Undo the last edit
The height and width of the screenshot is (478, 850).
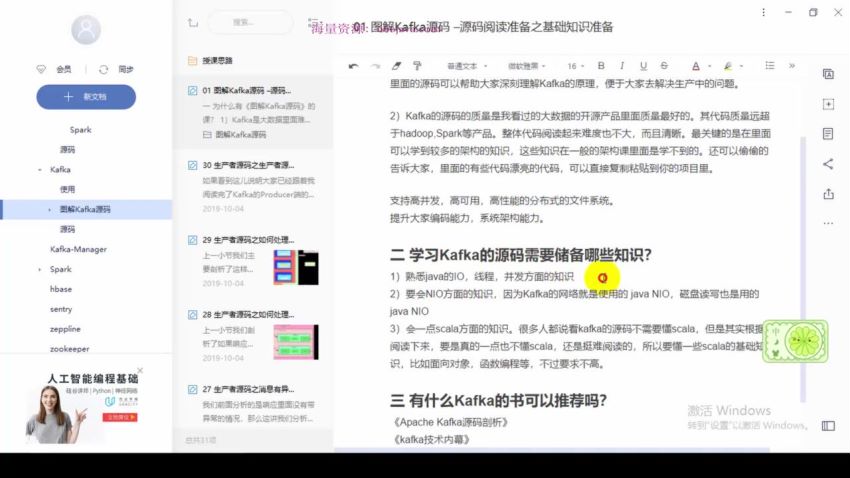(353, 66)
